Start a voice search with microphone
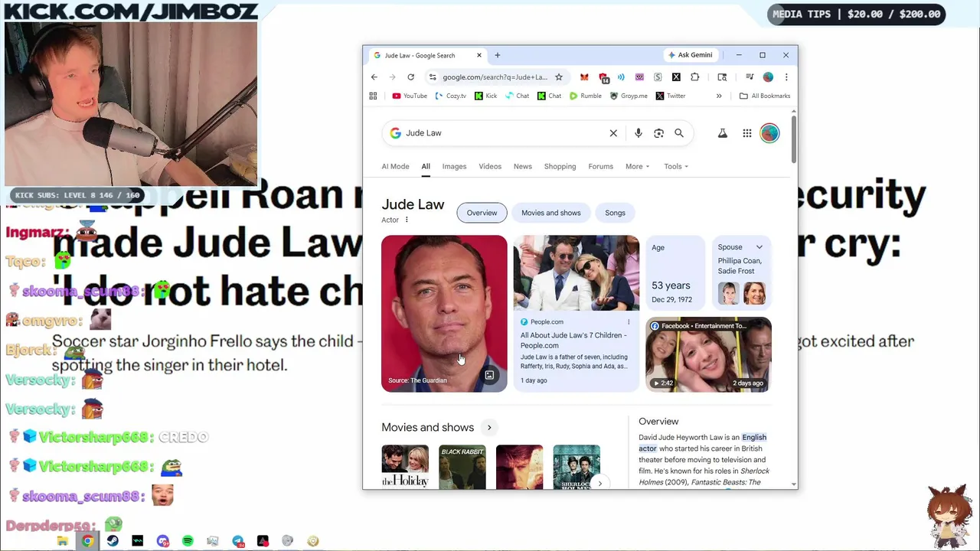 [x=639, y=133]
